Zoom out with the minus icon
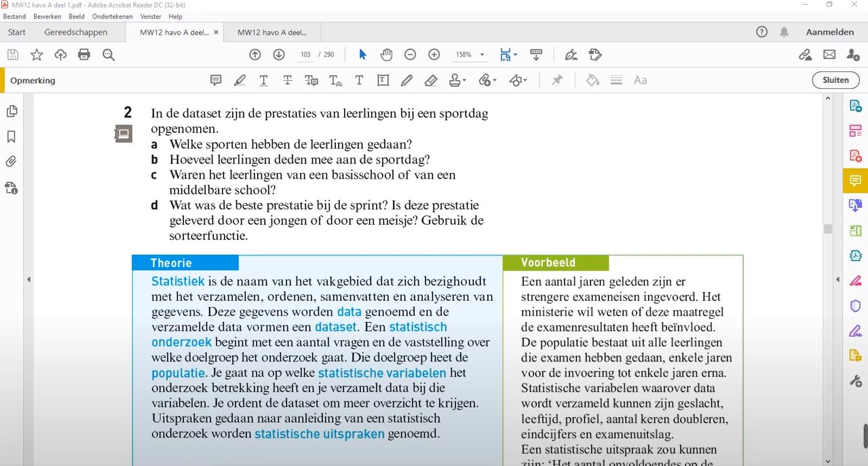This screenshot has height=466, width=868. (x=411, y=55)
